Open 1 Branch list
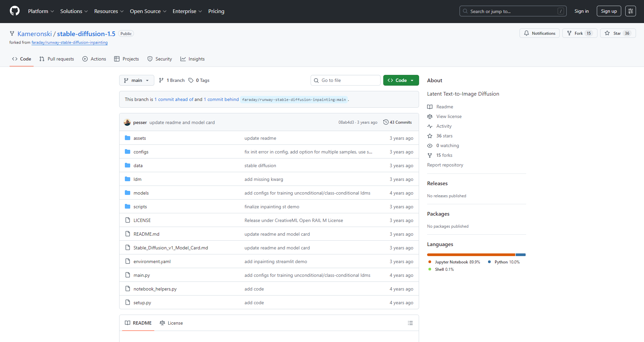 (172, 80)
